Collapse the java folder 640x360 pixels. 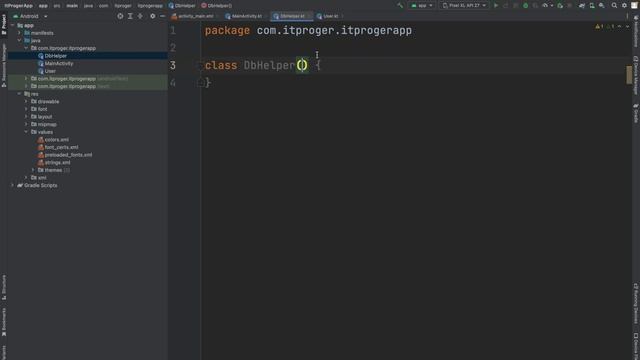[19, 40]
